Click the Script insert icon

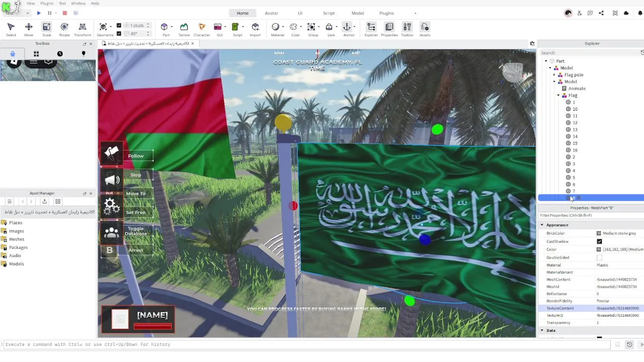pyautogui.click(x=235, y=27)
